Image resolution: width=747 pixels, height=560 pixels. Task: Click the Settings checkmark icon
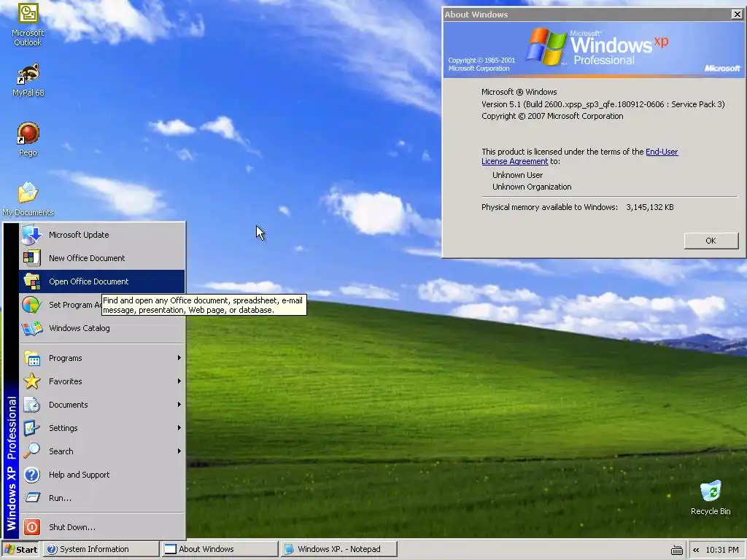(32, 428)
